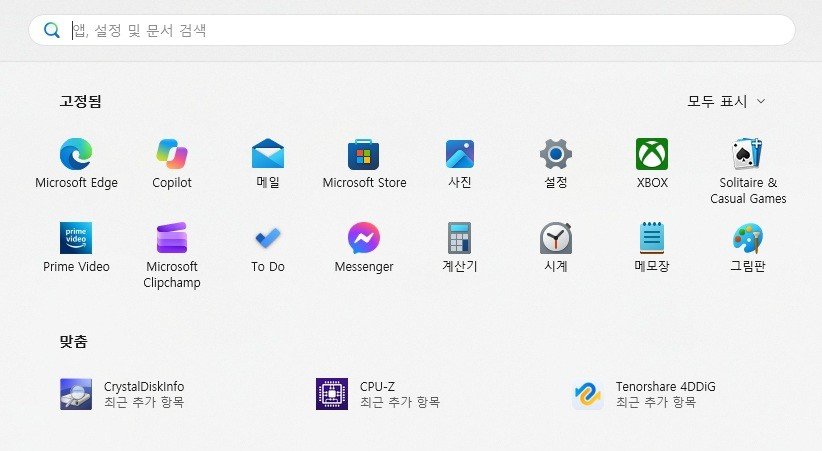Image resolution: width=822 pixels, height=451 pixels.
Task: Click the 고정됨 section heading
Action: pos(80,101)
